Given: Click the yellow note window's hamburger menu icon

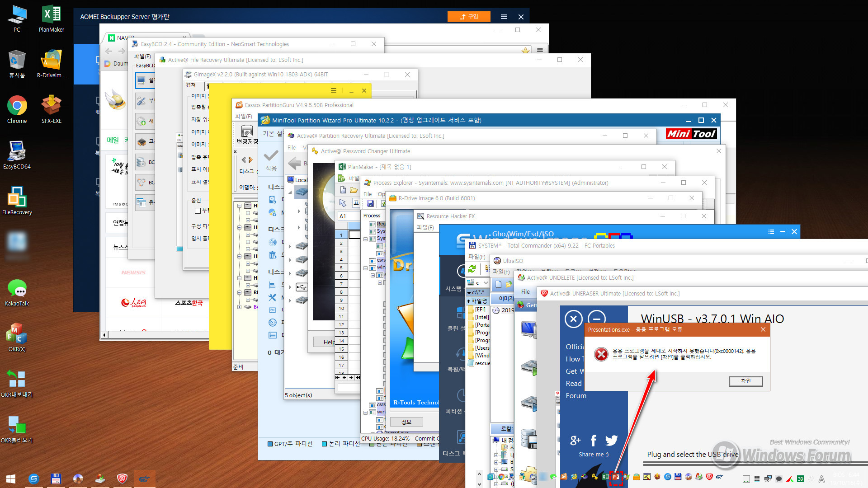Looking at the screenshot, I should pyautogui.click(x=333, y=90).
